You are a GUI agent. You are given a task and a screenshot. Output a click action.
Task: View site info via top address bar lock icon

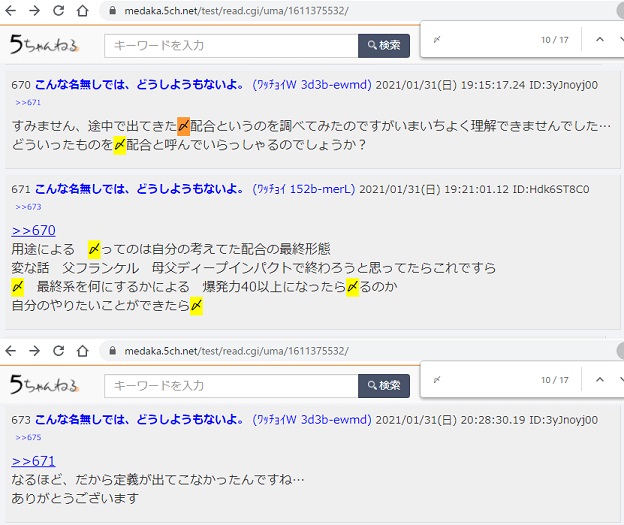click(113, 11)
